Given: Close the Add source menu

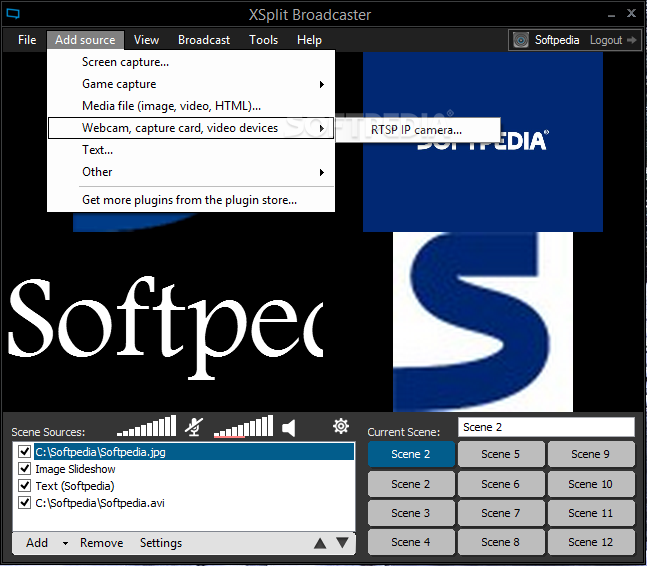Looking at the screenshot, I should [x=85, y=40].
